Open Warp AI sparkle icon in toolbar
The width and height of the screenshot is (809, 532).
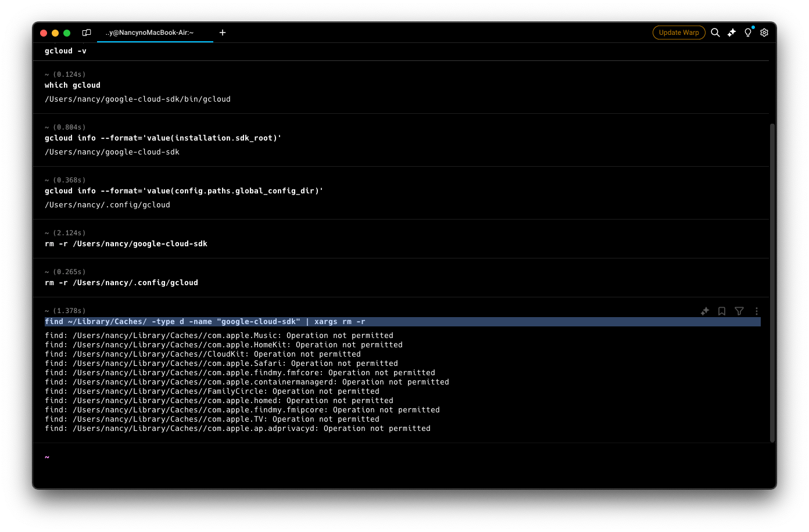point(732,33)
